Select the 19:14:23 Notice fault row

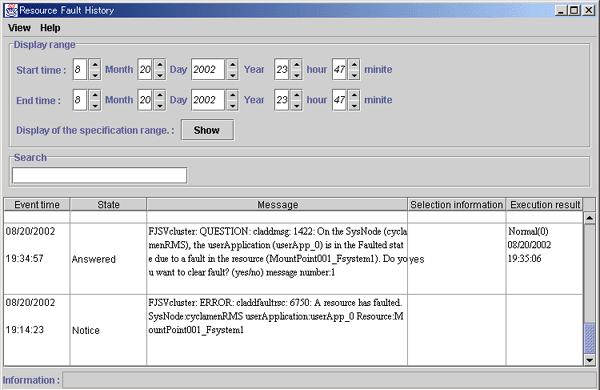click(x=293, y=330)
